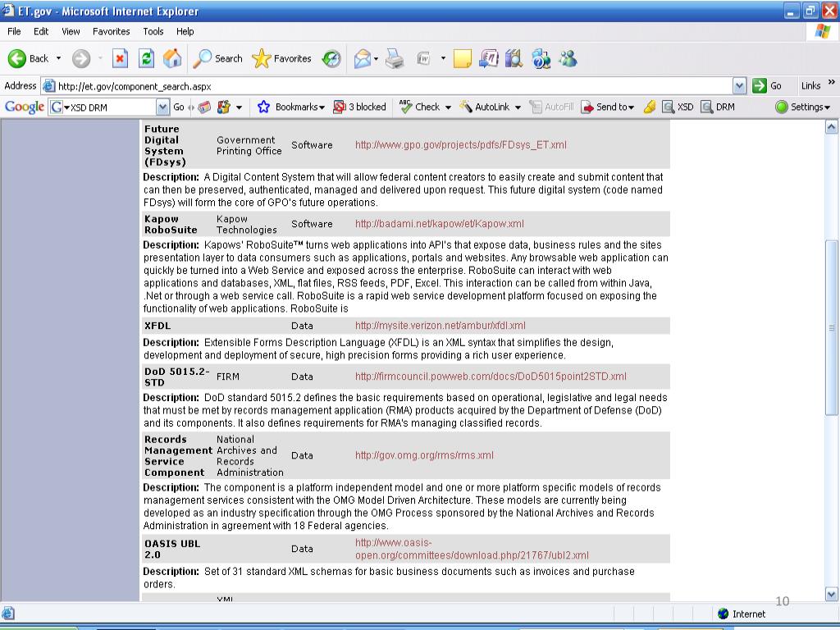
Task: Click the Research books toolbar icon
Action: point(514,58)
